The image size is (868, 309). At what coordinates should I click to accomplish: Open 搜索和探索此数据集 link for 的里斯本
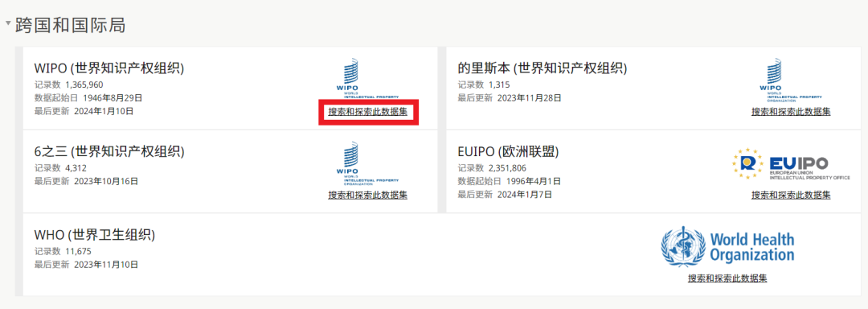(x=791, y=111)
